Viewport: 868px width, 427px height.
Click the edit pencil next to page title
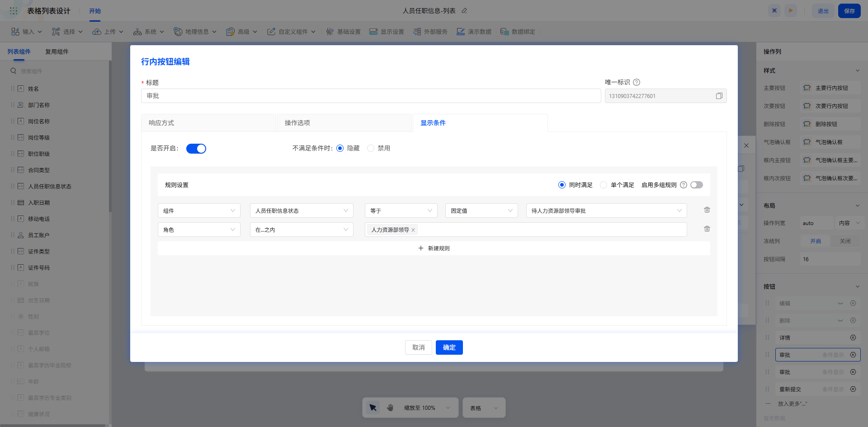464,11
